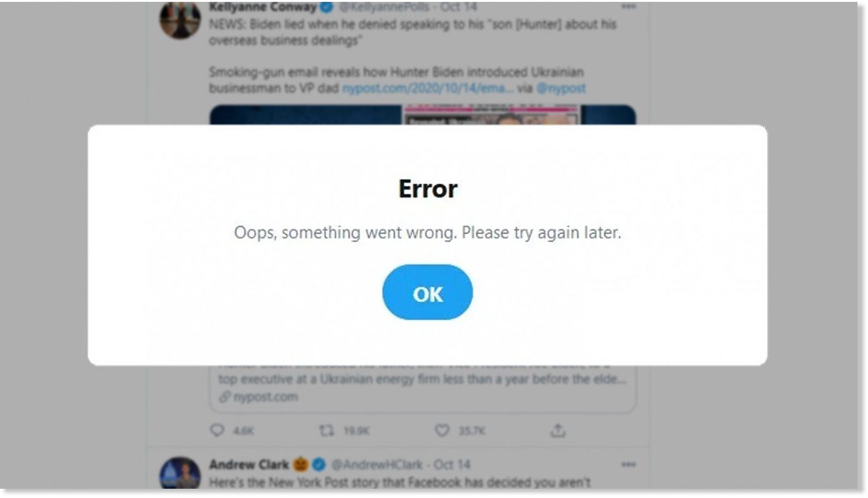Open the tweet's embedded image preview
The height and width of the screenshot is (498, 868).
pyautogui.click(x=422, y=115)
